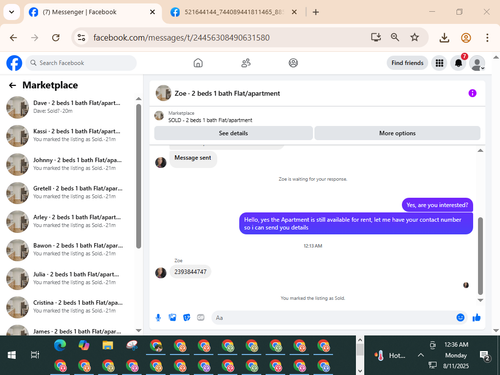This screenshot has height=375, width=500.
Task: Open the tab search dropdown arrow
Action: coord(12,12)
